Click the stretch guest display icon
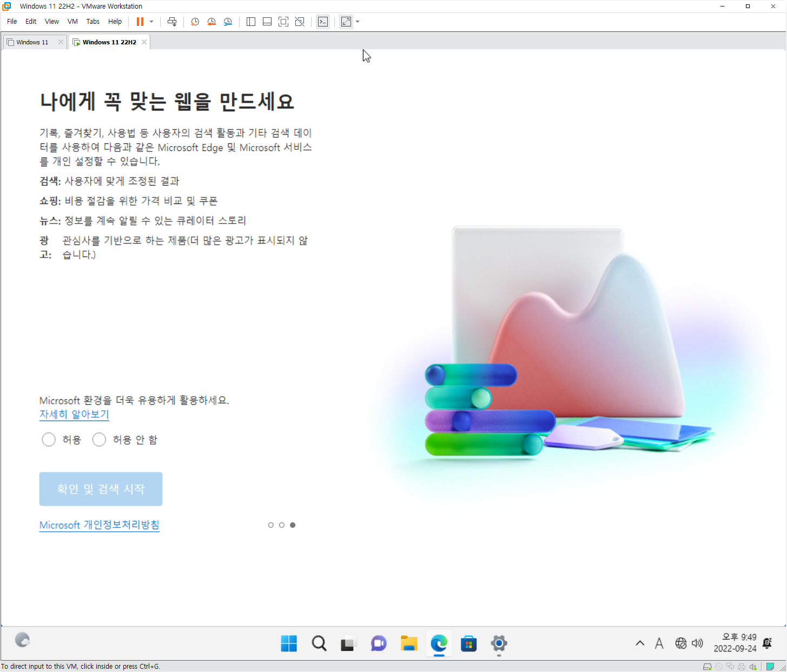787x672 pixels. click(x=346, y=22)
